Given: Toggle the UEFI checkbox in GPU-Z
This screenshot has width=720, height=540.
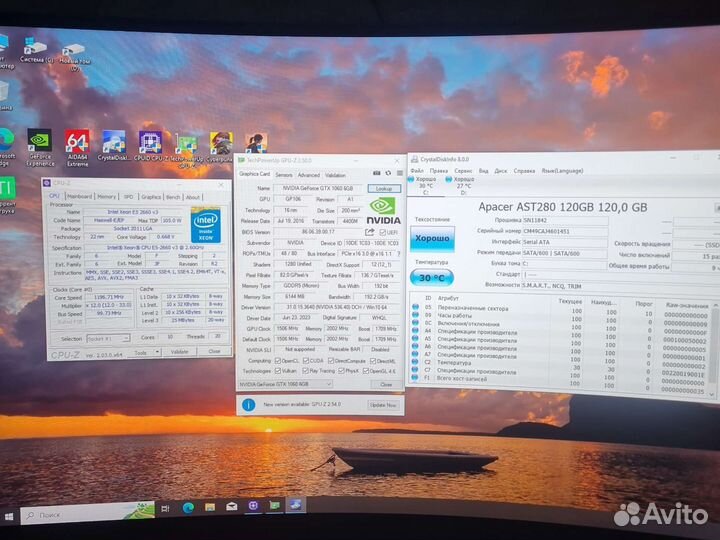Looking at the screenshot, I should coord(382,232).
